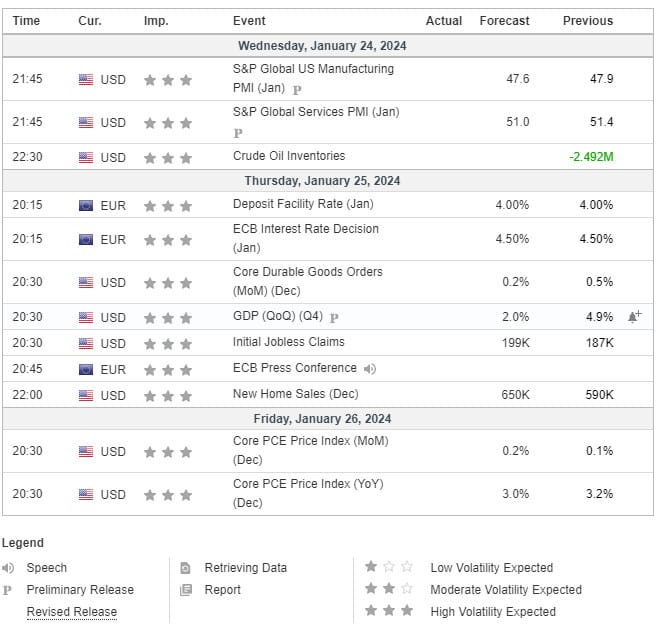Open Core PCE Price Index (YoY) event
Viewport: 656px width, 638px height.
pos(308,493)
